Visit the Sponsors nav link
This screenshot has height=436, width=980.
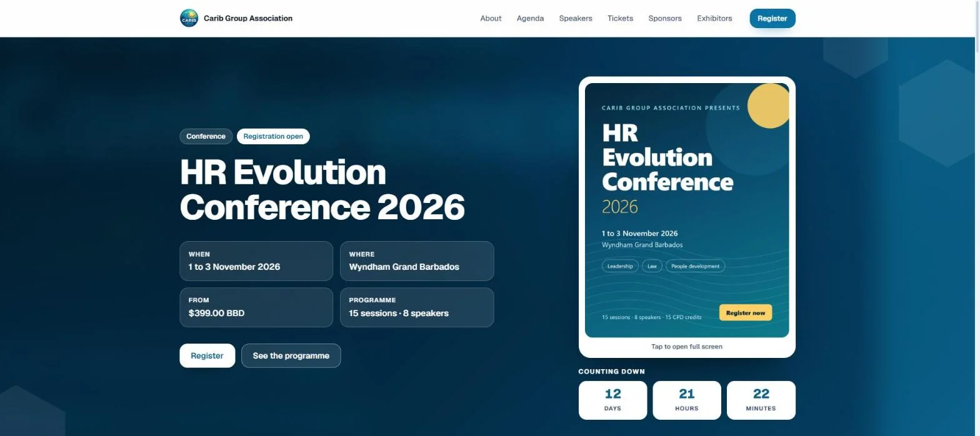(665, 18)
